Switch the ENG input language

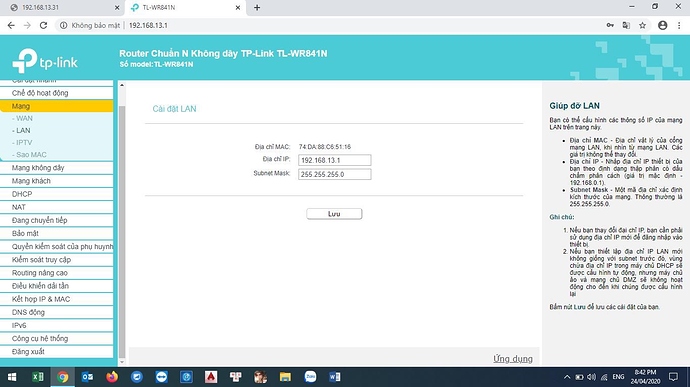click(618, 377)
